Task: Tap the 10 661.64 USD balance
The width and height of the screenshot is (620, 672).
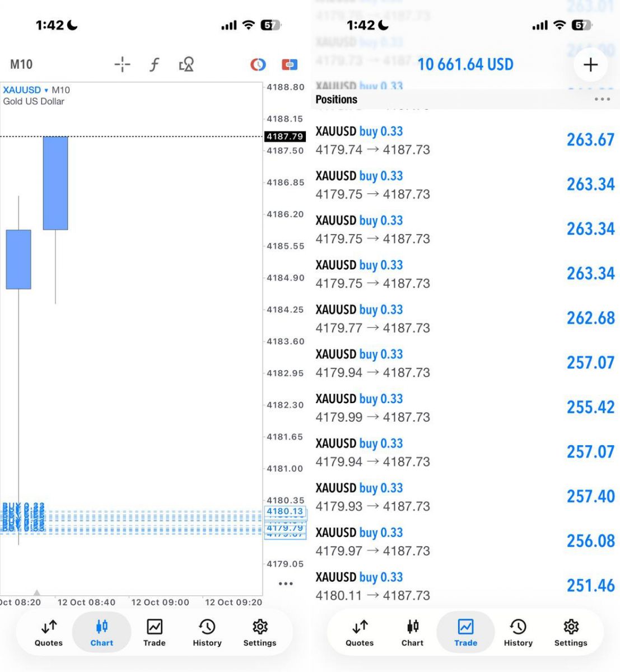Action: click(x=465, y=64)
